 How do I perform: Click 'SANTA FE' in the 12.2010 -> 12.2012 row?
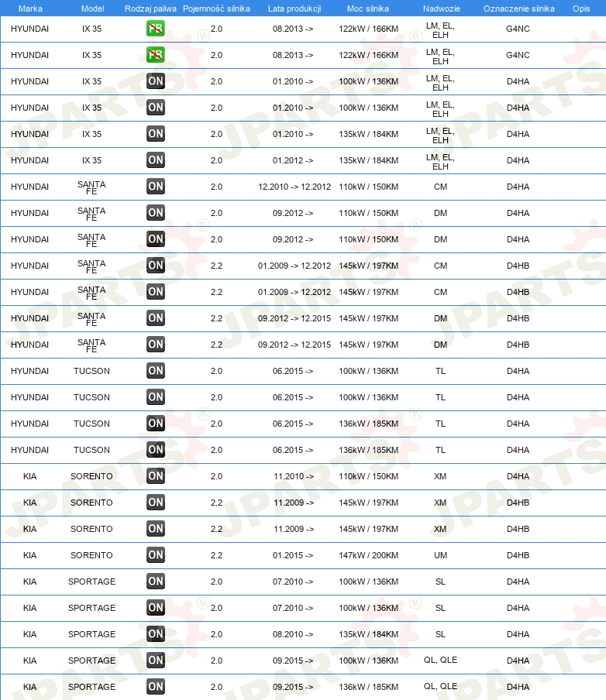click(x=91, y=187)
